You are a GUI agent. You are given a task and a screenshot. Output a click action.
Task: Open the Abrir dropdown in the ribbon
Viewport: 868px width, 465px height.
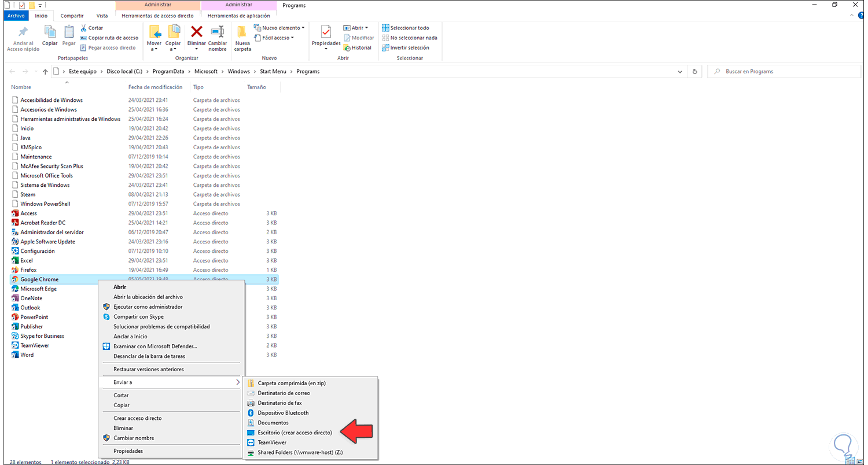[x=356, y=28]
